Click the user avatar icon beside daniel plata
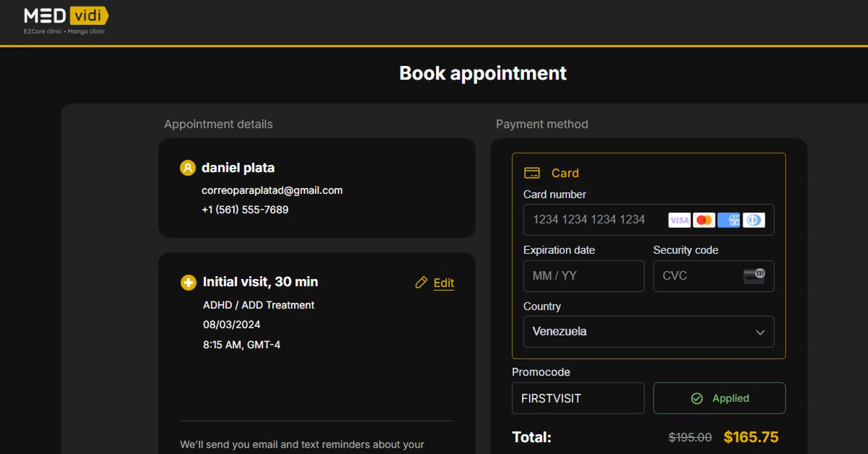Image resolution: width=868 pixels, height=454 pixels. pyautogui.click(x=187, y=168)
